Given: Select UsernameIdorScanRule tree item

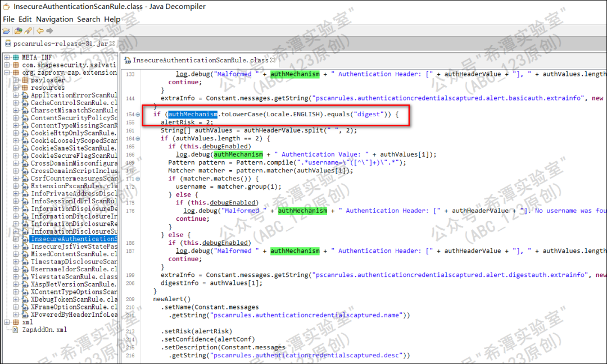Looking at the screenshot, I should pyautogui.click(x=74, y=269).
